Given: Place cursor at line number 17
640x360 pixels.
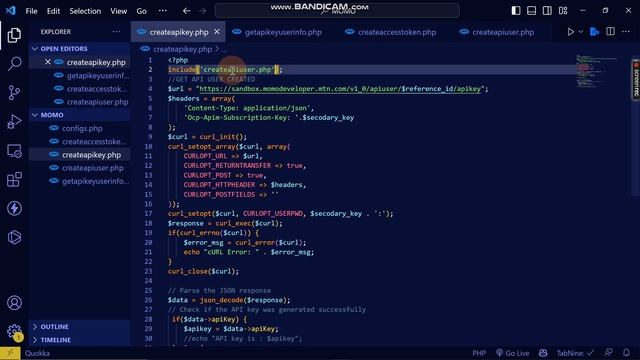Looking at the screenshot, I should click(149, 213).
